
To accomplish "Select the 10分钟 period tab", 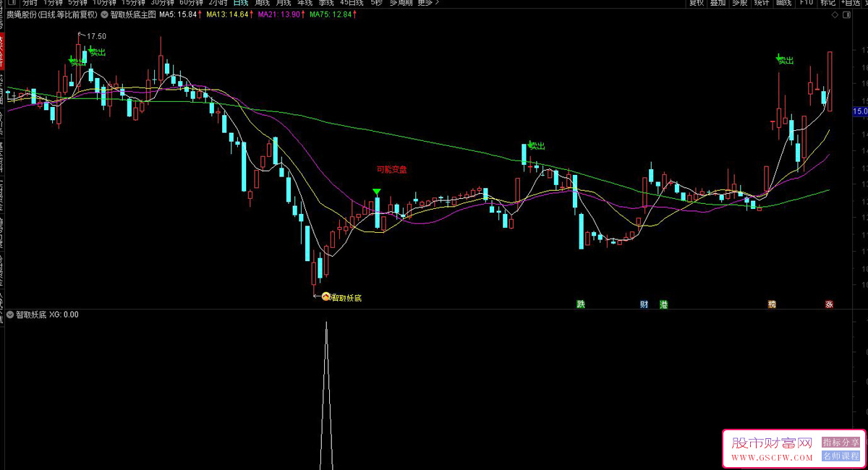I will click(104, 3).
